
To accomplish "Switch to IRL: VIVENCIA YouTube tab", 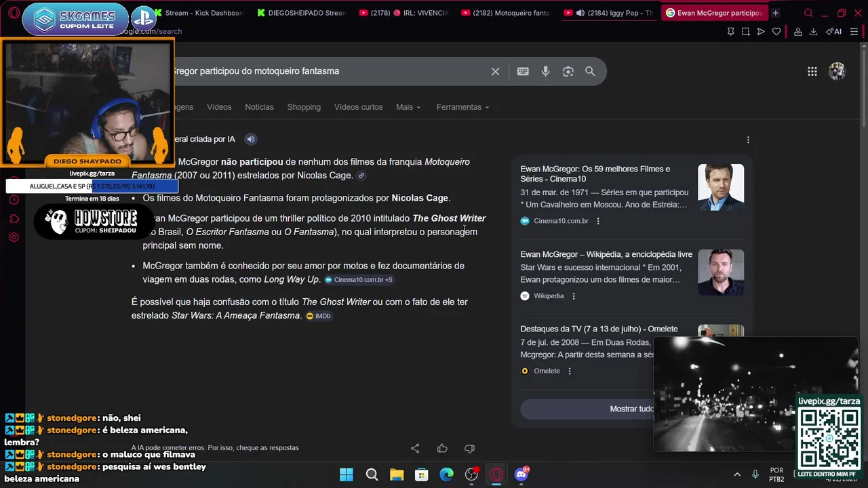I will click(x=403, y=13).
